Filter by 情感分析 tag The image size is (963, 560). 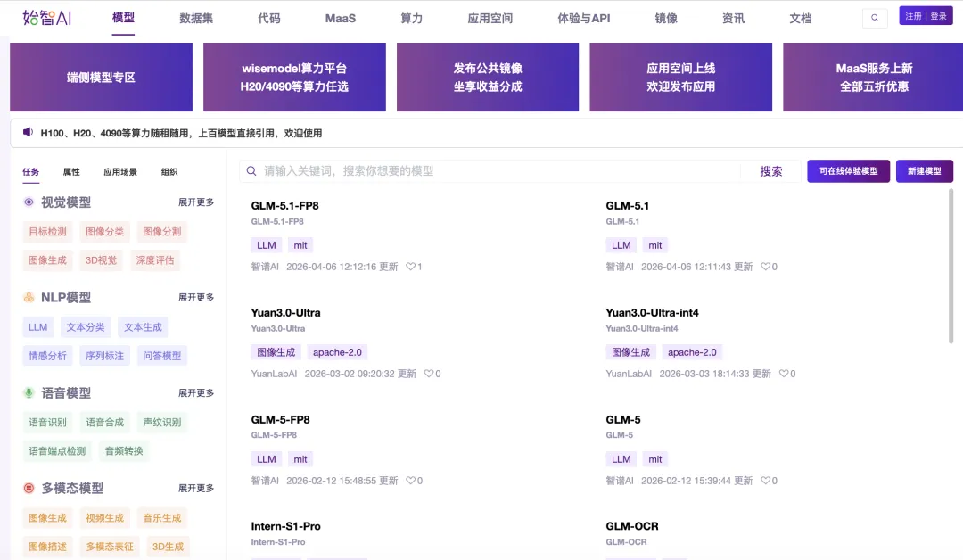47,356
